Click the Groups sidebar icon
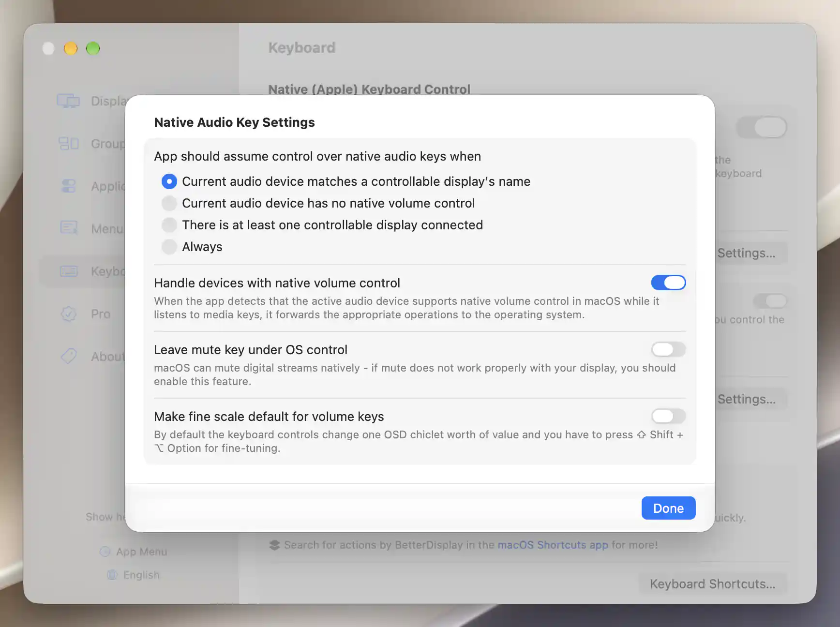The image size is (840, 627). point(68,144)
